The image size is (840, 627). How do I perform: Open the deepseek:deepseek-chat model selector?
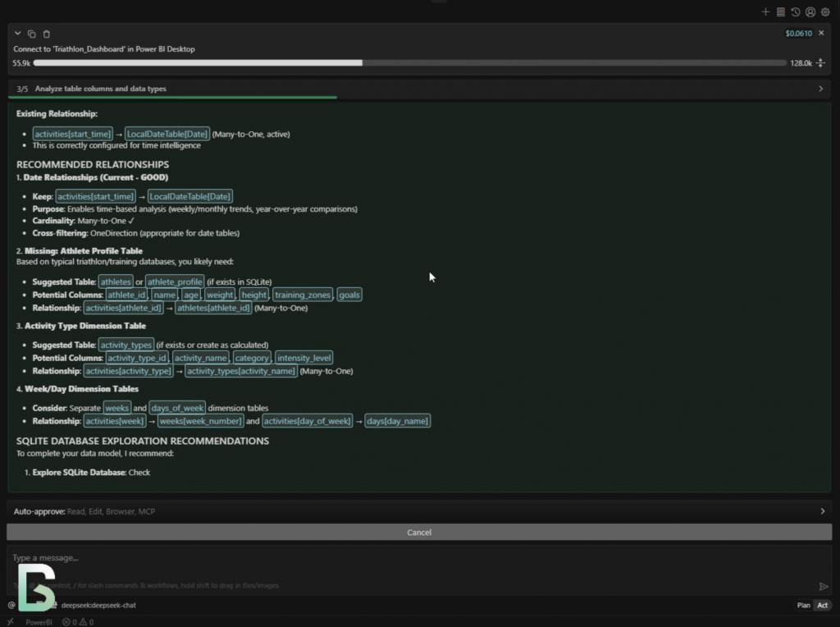(98, 605)
